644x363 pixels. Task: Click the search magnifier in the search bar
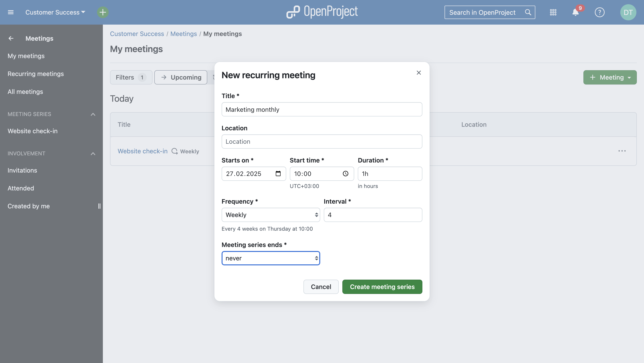click(x=528, y=12)
